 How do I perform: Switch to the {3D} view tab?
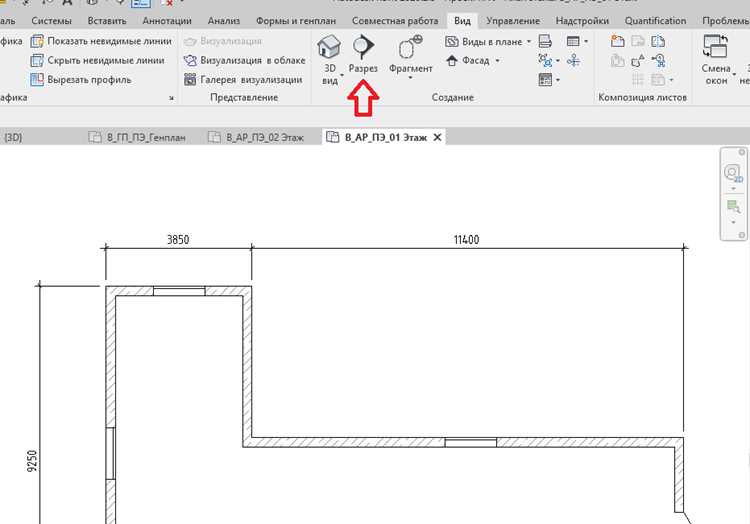[x=13, y=138]
